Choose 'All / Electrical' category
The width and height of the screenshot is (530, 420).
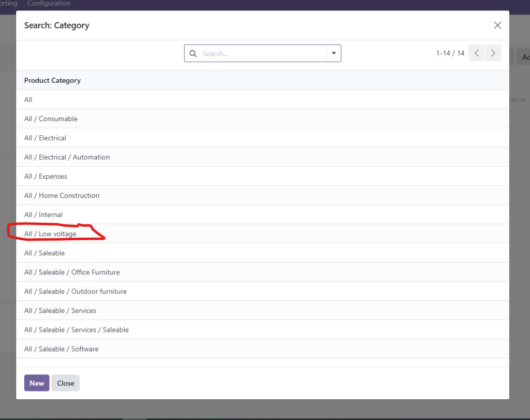tap(45, 138)
